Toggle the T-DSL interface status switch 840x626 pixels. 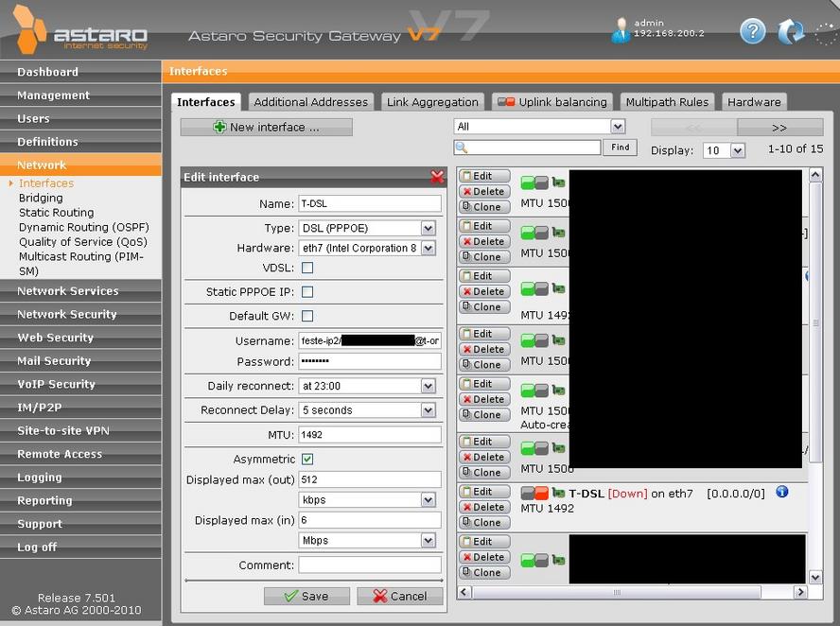point(534,493)
